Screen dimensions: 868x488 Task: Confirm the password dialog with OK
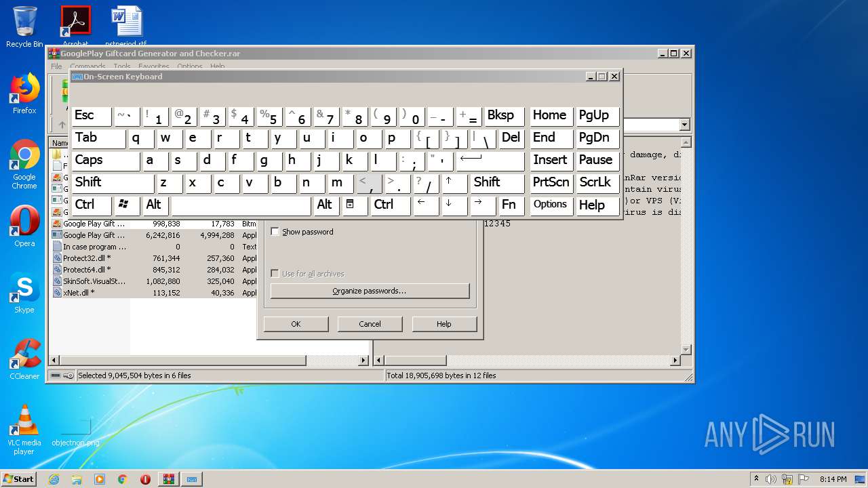296,324
